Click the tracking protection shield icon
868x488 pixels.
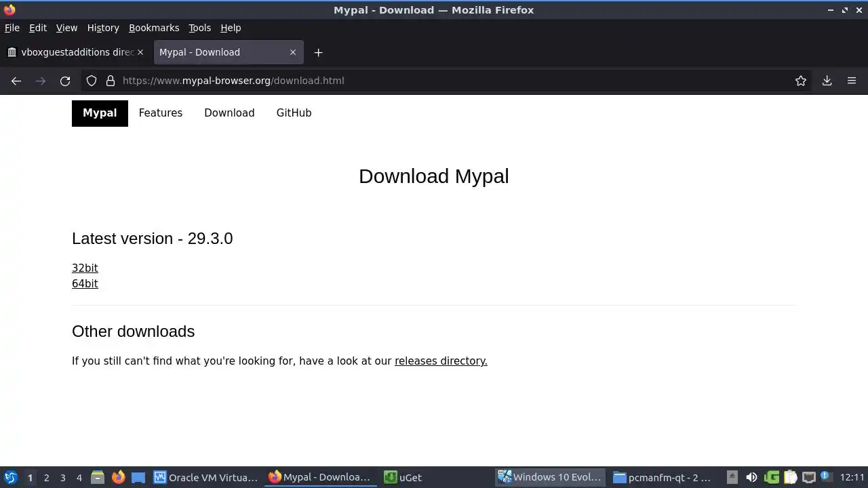[x=92, y=81]
